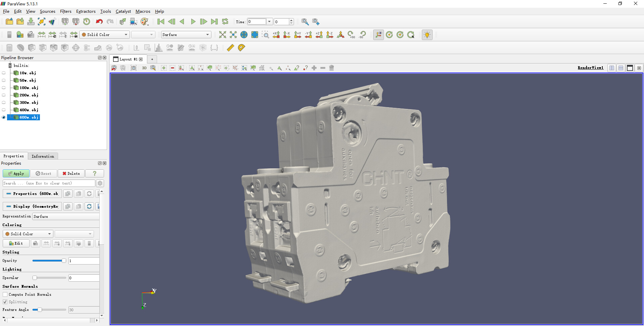Rotate view 90 degrees clockwise
This screenshot has width=644, height=326.
coord(351,35)
